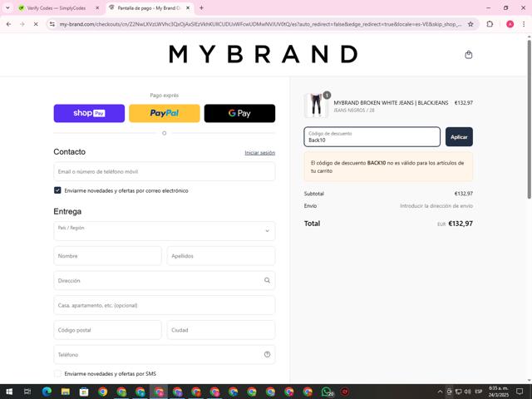Open the Windows Start menu
The image size is (532, 399).
[9, 392]
